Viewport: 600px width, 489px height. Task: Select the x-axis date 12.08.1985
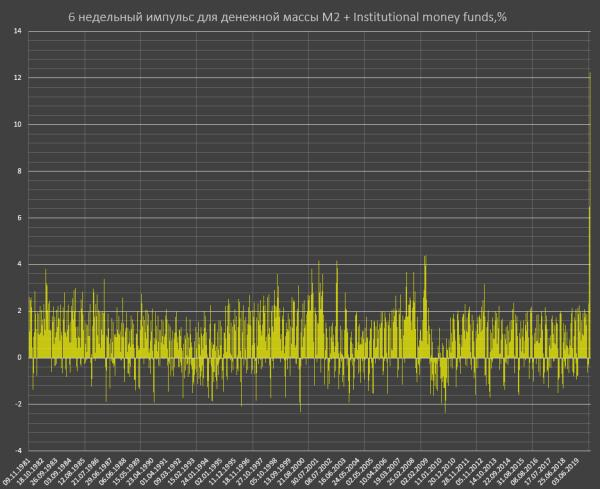71,471
